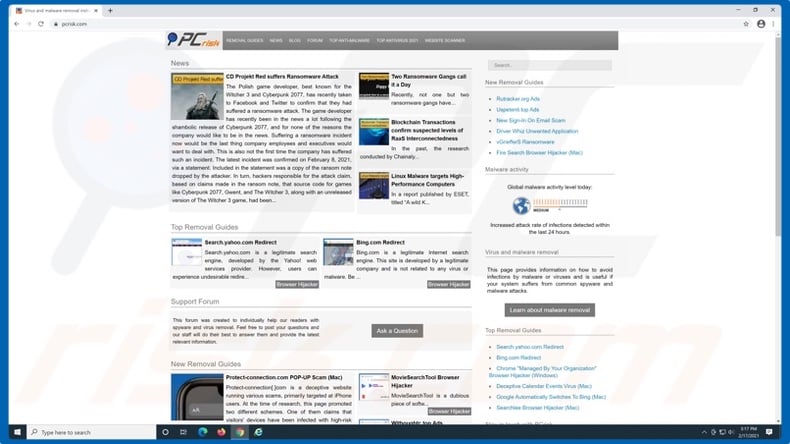Screen dimensions: 790x444
Task: Open Fire Search Browser Hijacker (Mac) link
Action: tap(539, 153)
